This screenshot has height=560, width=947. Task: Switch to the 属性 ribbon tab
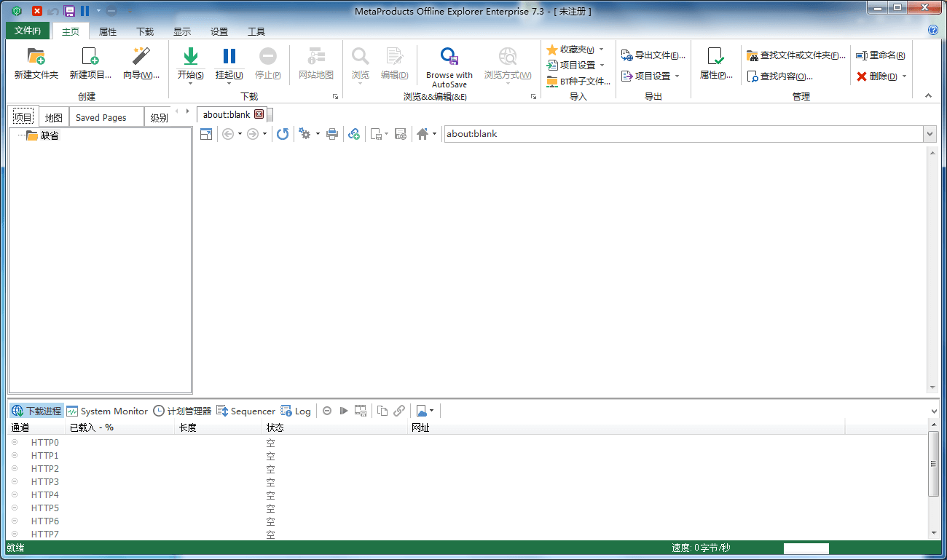pos(108,32)
